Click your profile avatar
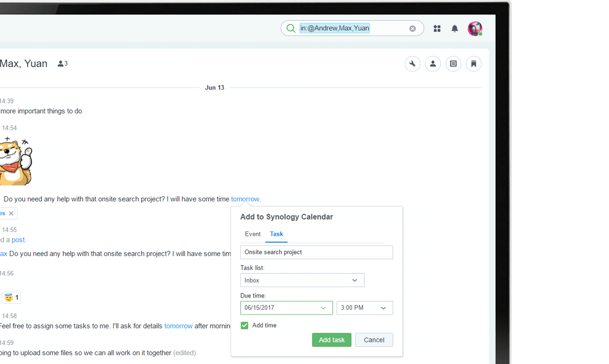 click(x=475, y=28)
